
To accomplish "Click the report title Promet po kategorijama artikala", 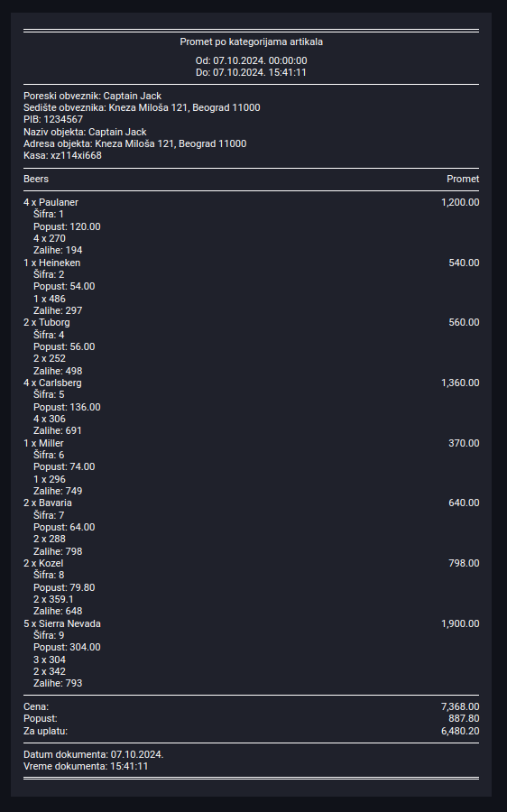I will click(x=251, y=42).
